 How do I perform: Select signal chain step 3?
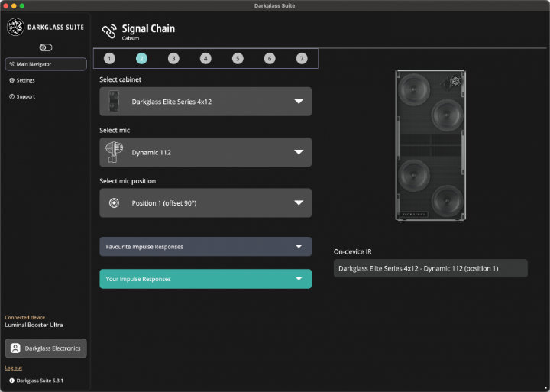point(173,58)
